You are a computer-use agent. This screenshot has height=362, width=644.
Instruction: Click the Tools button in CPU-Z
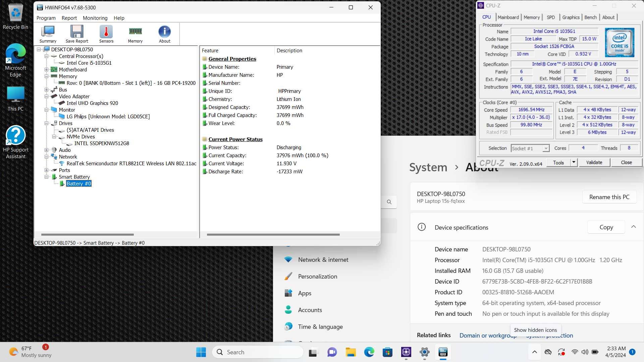coord(558,163)
